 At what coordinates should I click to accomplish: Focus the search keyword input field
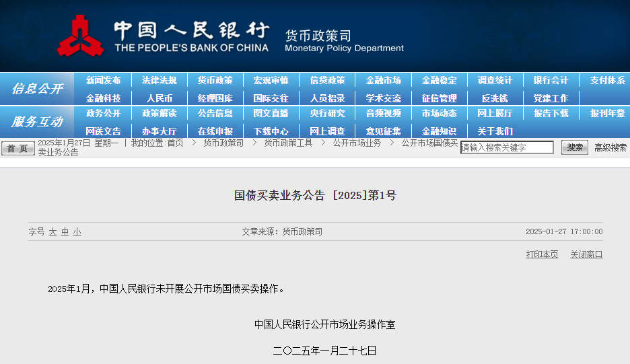pos(507,147)
